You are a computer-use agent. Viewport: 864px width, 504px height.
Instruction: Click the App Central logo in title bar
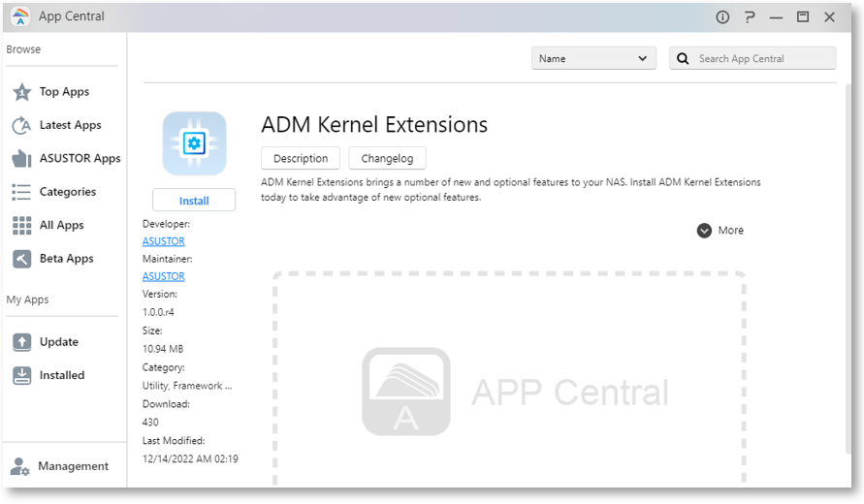20,16
